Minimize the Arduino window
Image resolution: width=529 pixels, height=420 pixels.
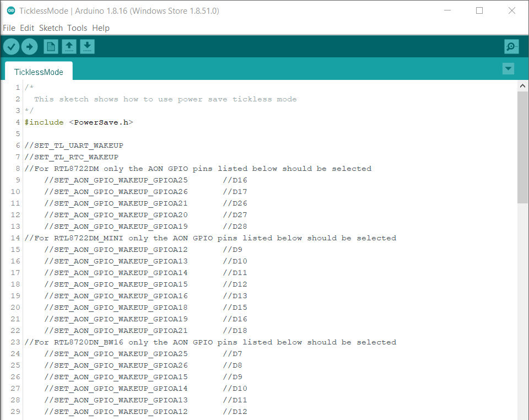(x=447, y=11)
